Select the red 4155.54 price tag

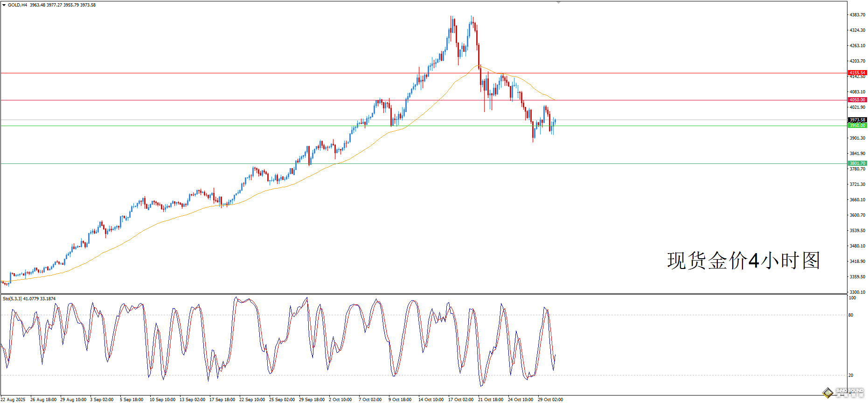[x=857, y=73]
